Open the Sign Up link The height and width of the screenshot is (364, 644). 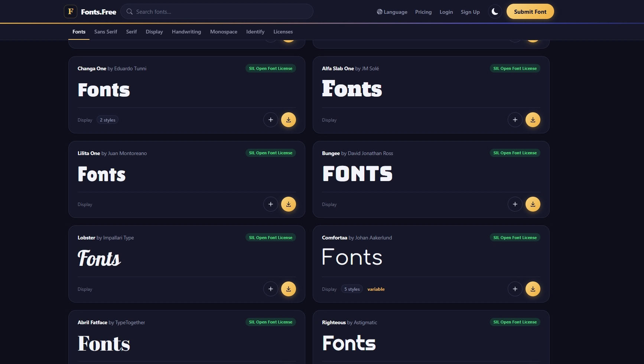470,12
